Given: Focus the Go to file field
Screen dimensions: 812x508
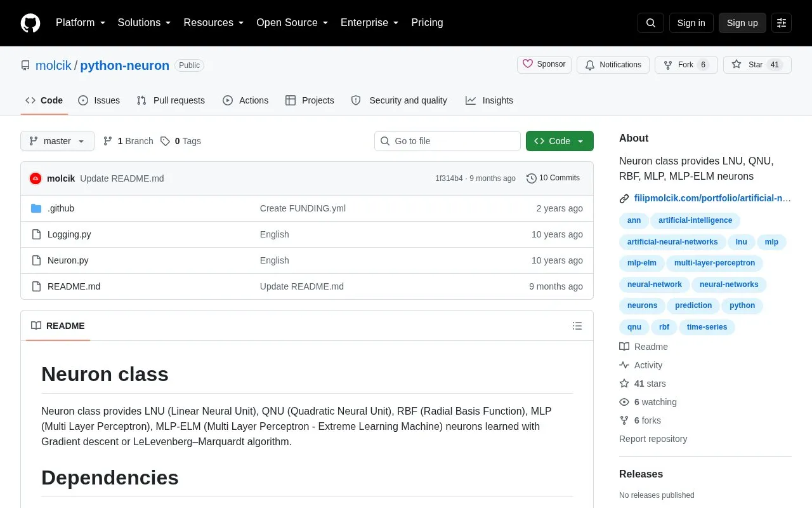Looking at the screenshot, I should click(x=447, y=141).
